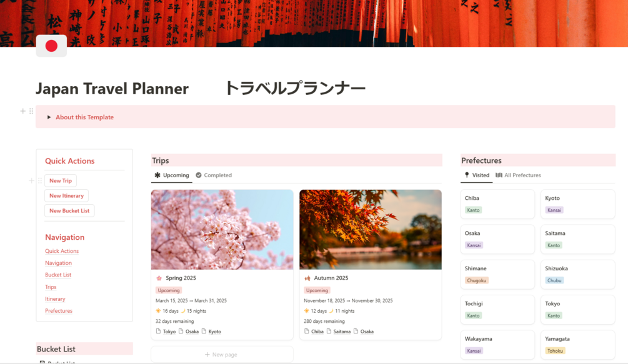Click the Kyoto page icon in Spring 2025
The image size is (628, 364).
(204, 331)
